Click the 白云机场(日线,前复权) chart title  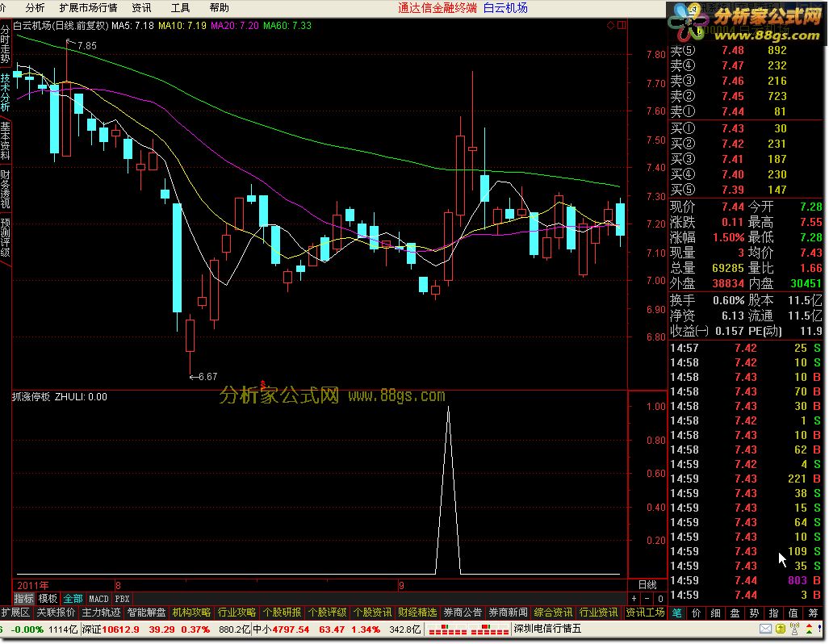coord(61,25)
